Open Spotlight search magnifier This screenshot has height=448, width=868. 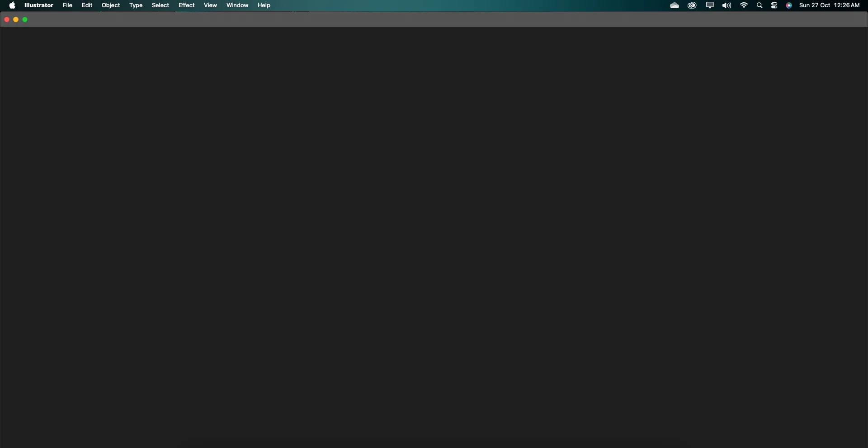point(759,5)
